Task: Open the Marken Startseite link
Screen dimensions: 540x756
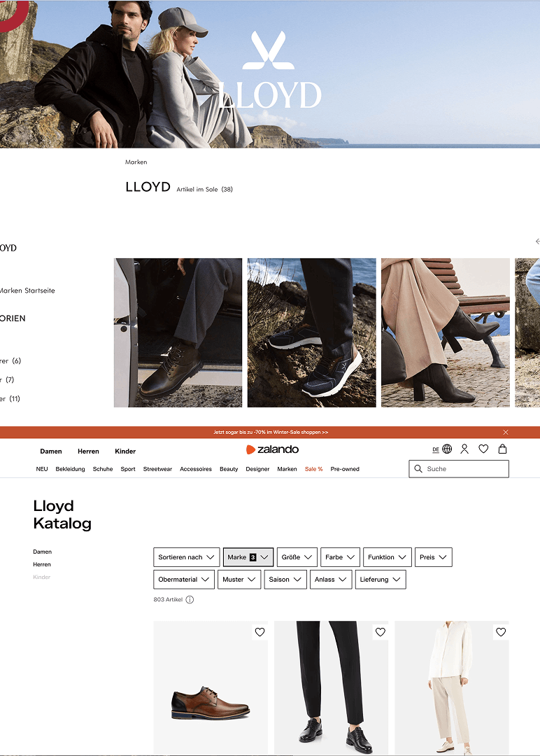Action: coord(27,290)
